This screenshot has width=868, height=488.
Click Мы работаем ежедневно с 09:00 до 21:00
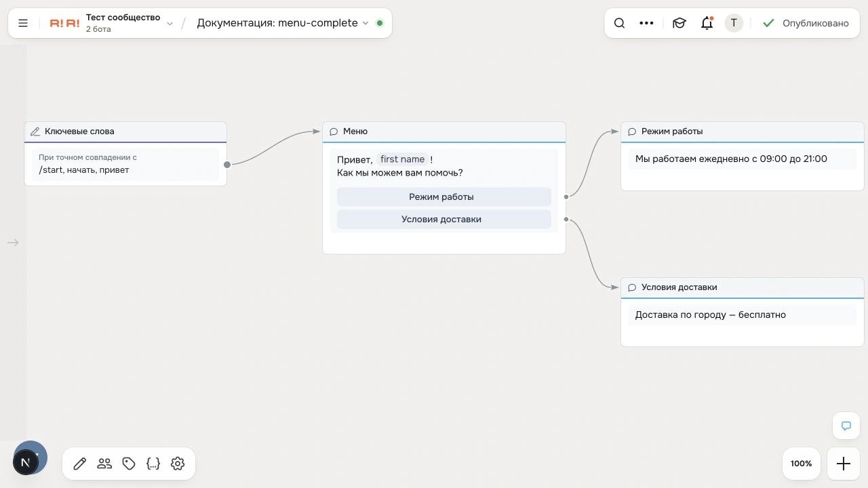[x=731, y=159]
